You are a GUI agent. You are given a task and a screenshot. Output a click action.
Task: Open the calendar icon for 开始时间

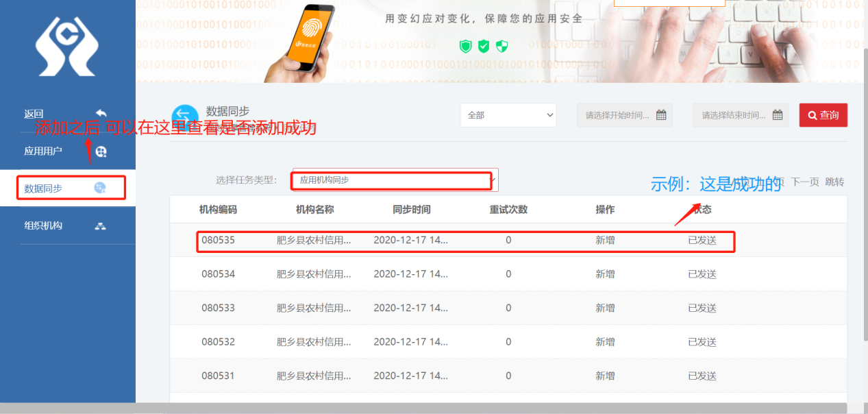tap(660, 114)
